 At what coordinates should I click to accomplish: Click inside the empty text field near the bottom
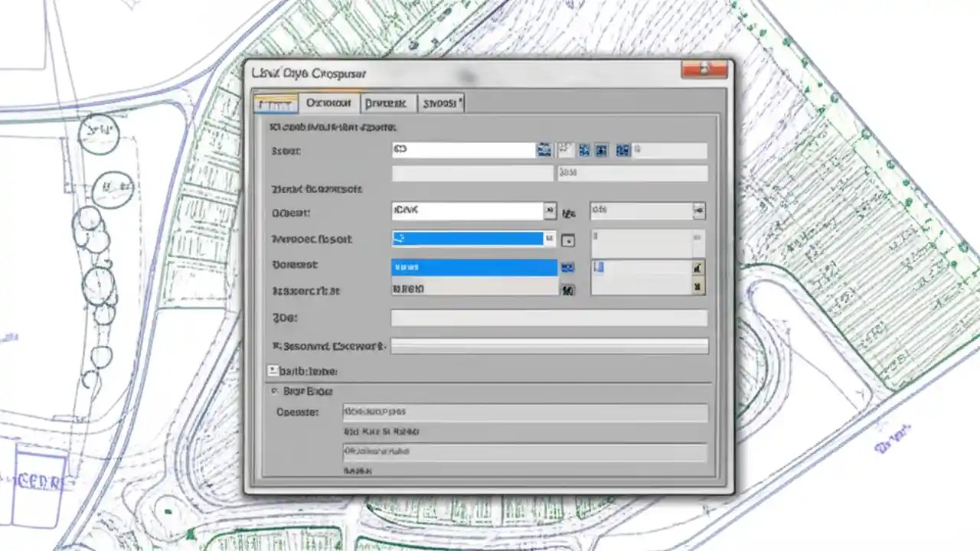click(548, 318)
